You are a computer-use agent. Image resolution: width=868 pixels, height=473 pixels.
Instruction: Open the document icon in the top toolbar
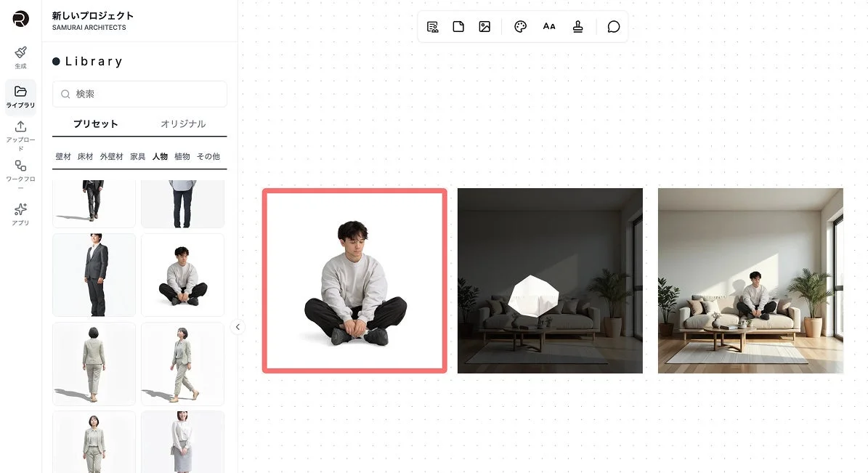[x=458, y=26]
